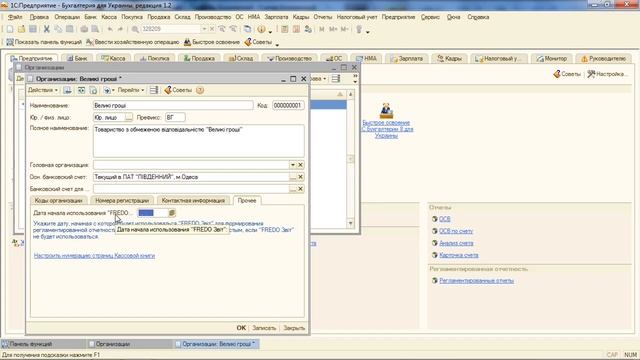Select the Прочее tab
Screen dimensions: 640x360
pos(247,200)
